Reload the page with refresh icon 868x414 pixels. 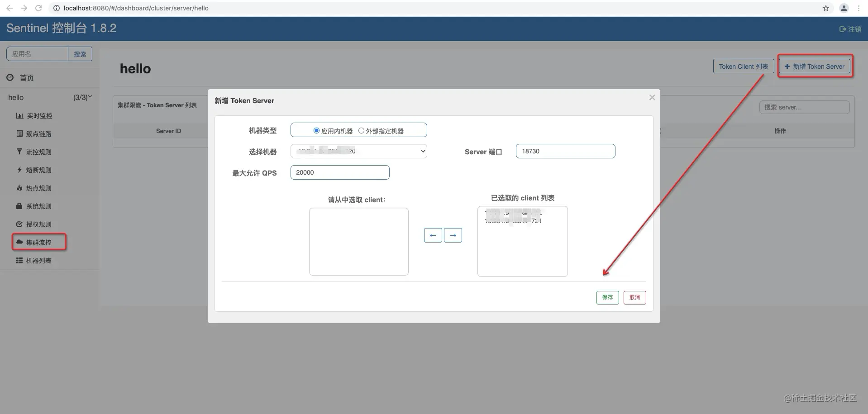pos(38,8)
